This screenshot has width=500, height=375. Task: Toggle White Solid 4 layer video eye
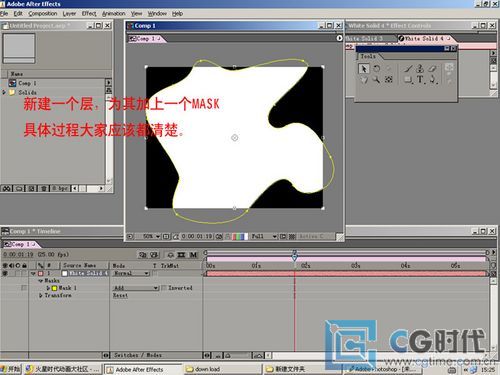[x=5, y=273]
